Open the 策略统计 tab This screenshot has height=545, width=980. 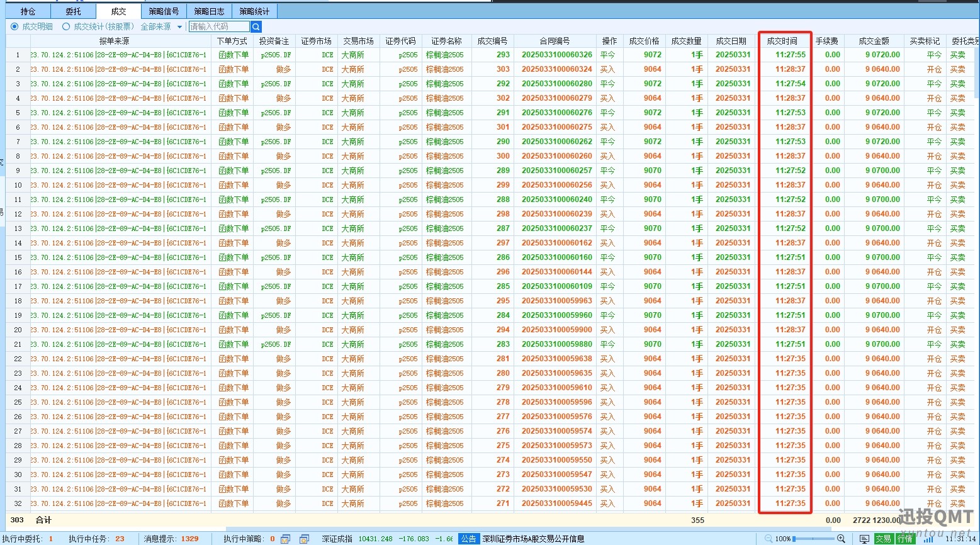[254, 11]
